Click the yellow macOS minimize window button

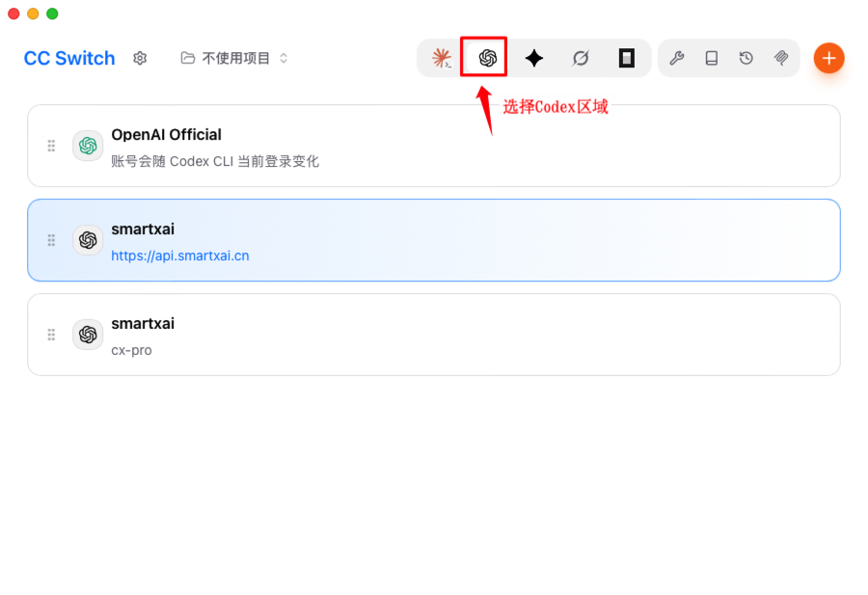coord(33,14)
